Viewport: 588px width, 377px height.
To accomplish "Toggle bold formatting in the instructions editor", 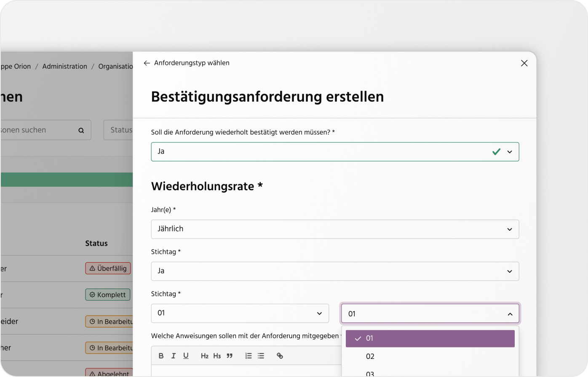I will [161, 355].
